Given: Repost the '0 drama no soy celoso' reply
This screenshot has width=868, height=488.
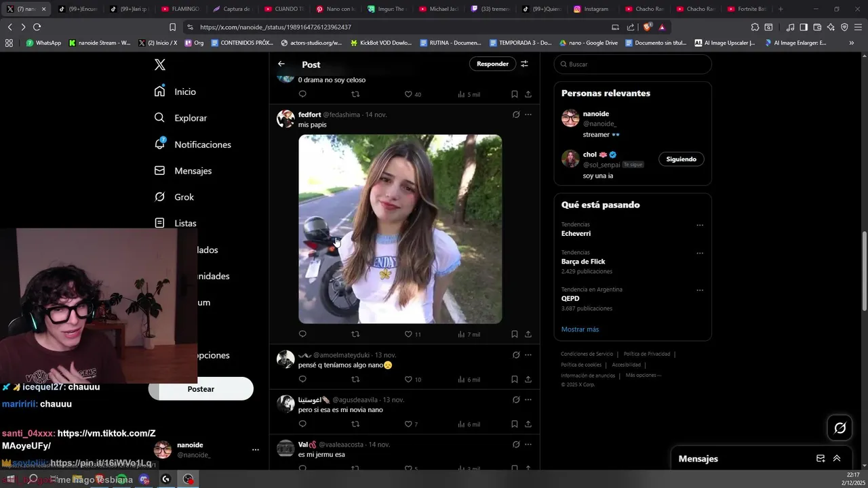Looking at the screenshot, I should tap(355, 94).
